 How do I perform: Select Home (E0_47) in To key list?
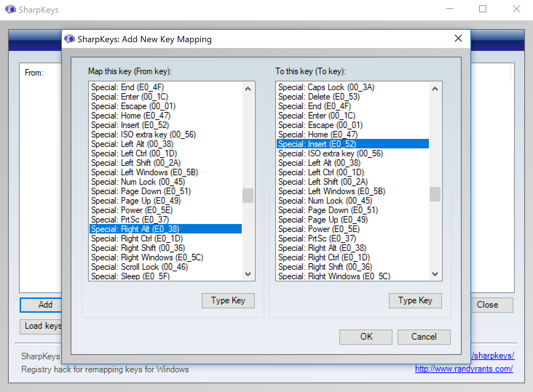point(353,135)
